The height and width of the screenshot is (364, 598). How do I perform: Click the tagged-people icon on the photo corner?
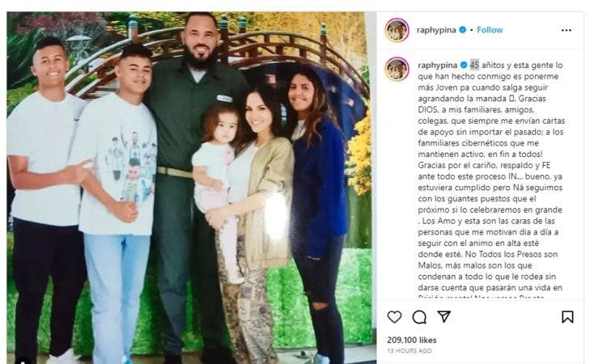22,361
